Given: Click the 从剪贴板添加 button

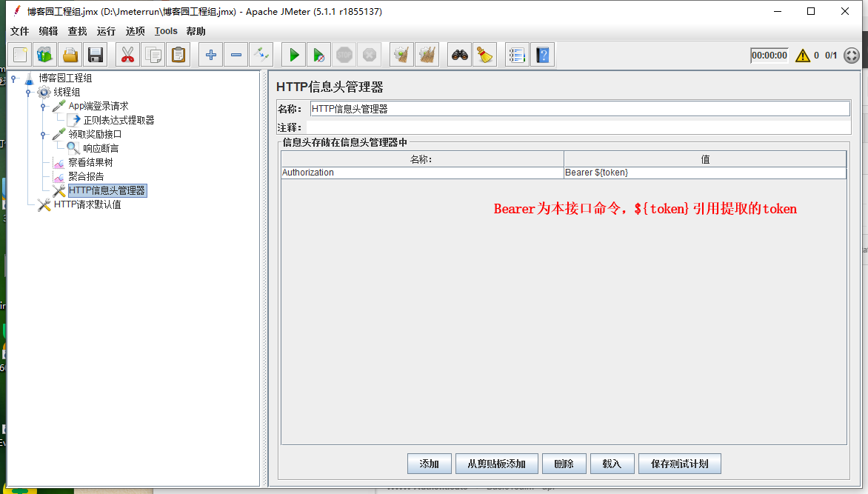Looking at the screenshot, I should click(496, 464).
